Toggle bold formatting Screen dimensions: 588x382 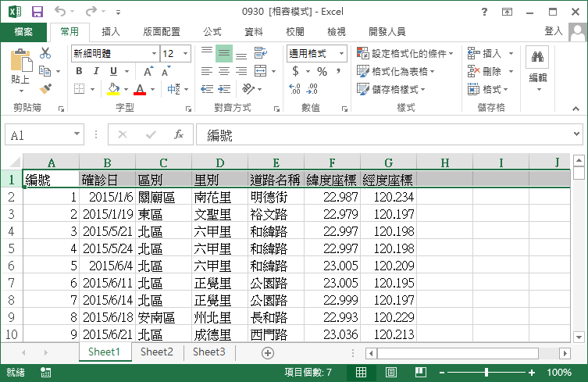[x=79, y=71]
